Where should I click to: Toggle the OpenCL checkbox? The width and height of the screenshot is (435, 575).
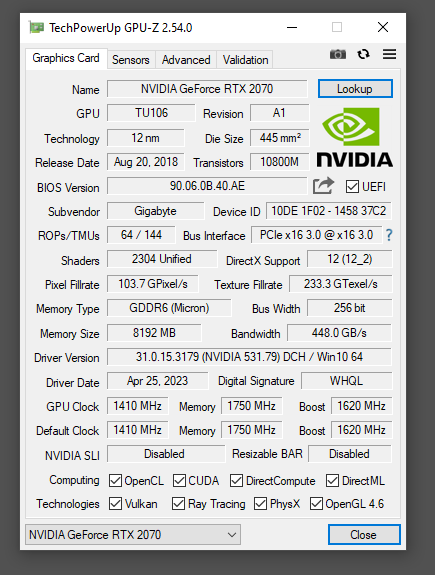(x=115, y=481)
